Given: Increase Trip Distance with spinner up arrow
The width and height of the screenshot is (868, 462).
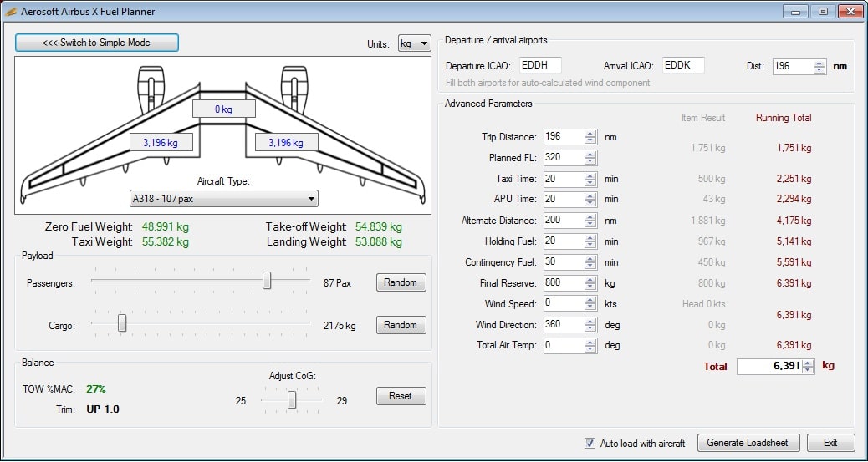Looking at the screenshot, I should tap(590, 133).
